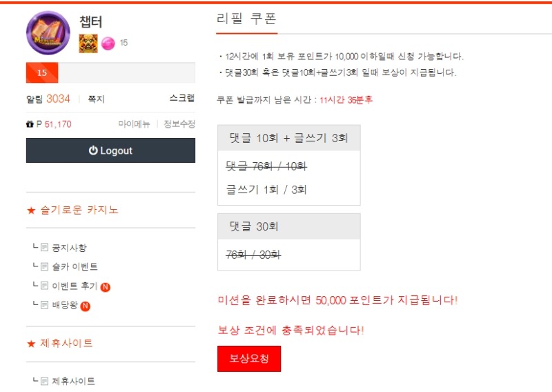Open the 쪽지 messages link
552x392 pixels.
pos(96,99)
